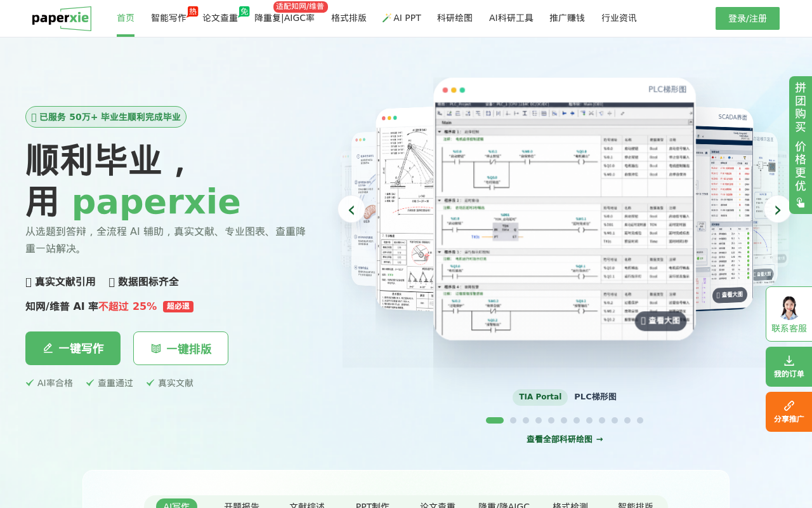
Task: Select the first active carousel dot
Action: (495, 420)
